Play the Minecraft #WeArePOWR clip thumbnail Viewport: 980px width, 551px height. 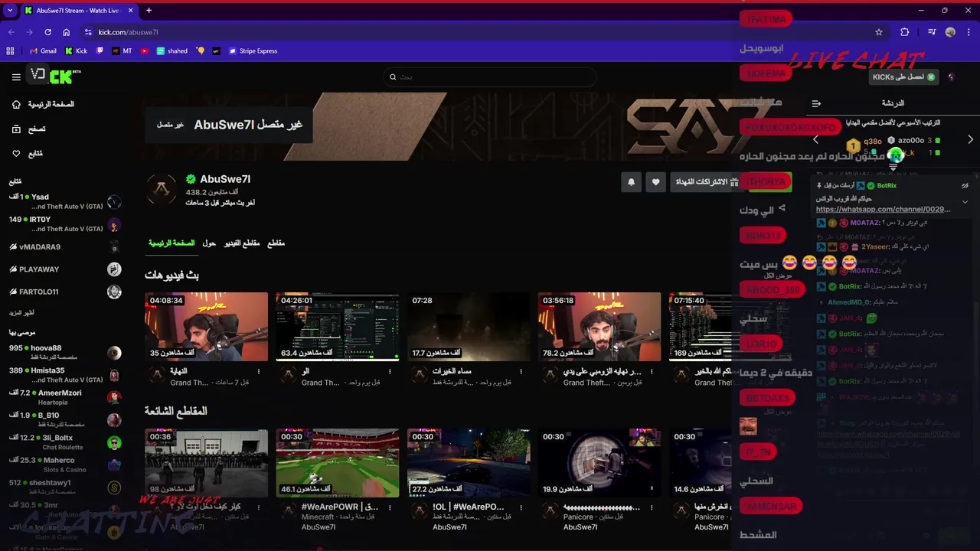click(x=338, y=463)
